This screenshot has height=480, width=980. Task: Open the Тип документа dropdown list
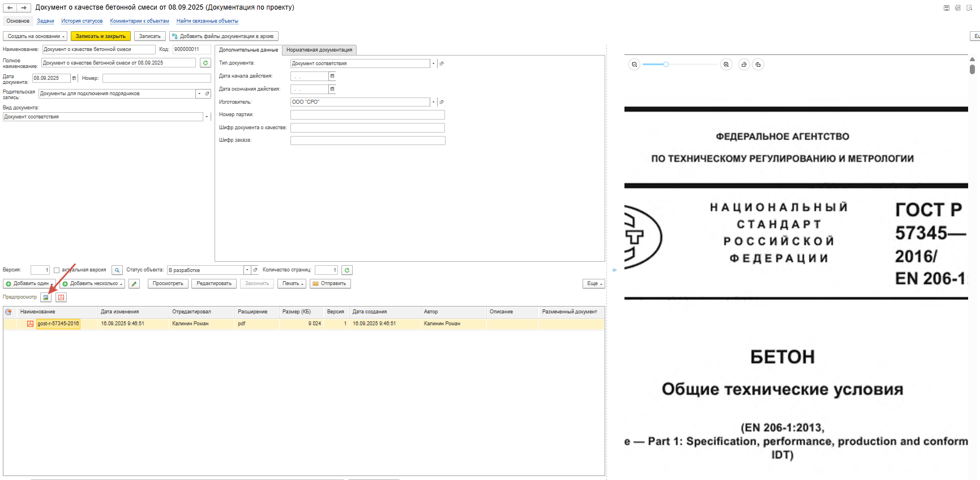(x=434, y=63)
